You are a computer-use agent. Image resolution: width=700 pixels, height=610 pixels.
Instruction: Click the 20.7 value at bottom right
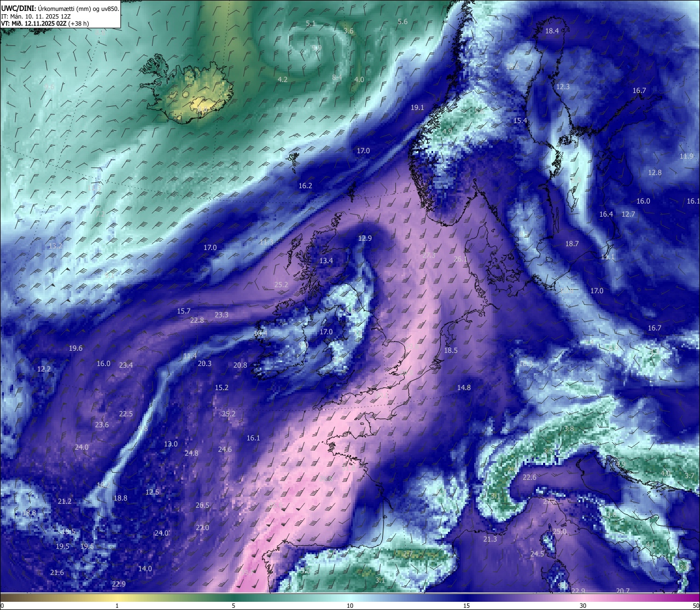(622, 591)
